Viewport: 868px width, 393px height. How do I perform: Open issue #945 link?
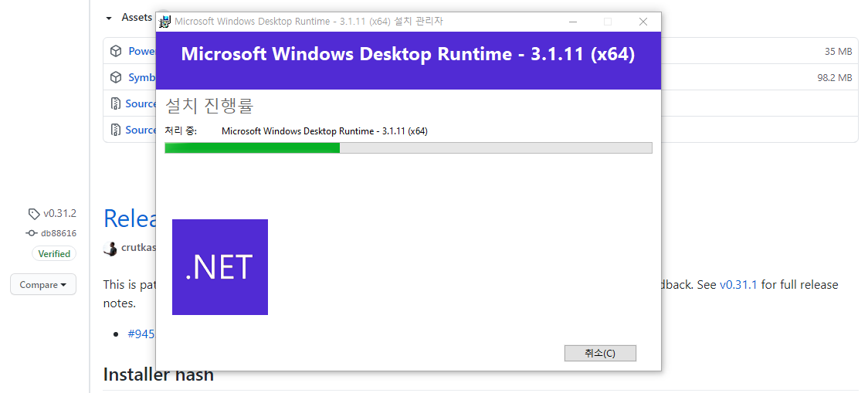141,334
